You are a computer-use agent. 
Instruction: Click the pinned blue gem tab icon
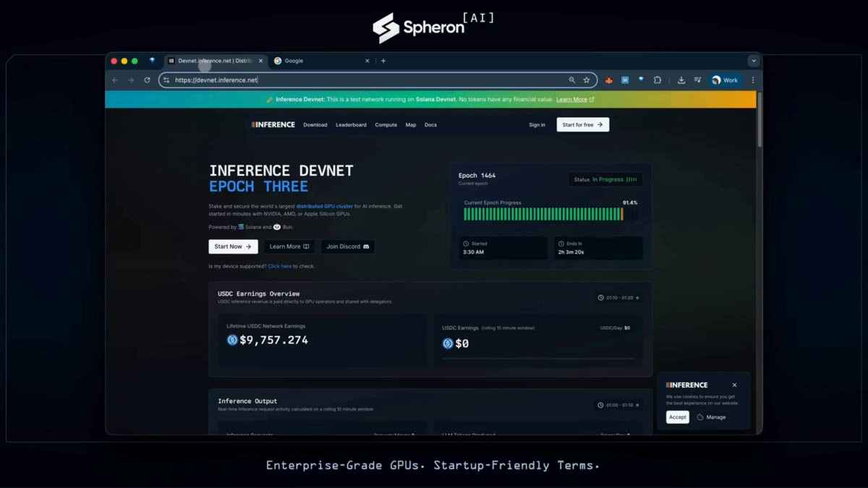(152, 61)
